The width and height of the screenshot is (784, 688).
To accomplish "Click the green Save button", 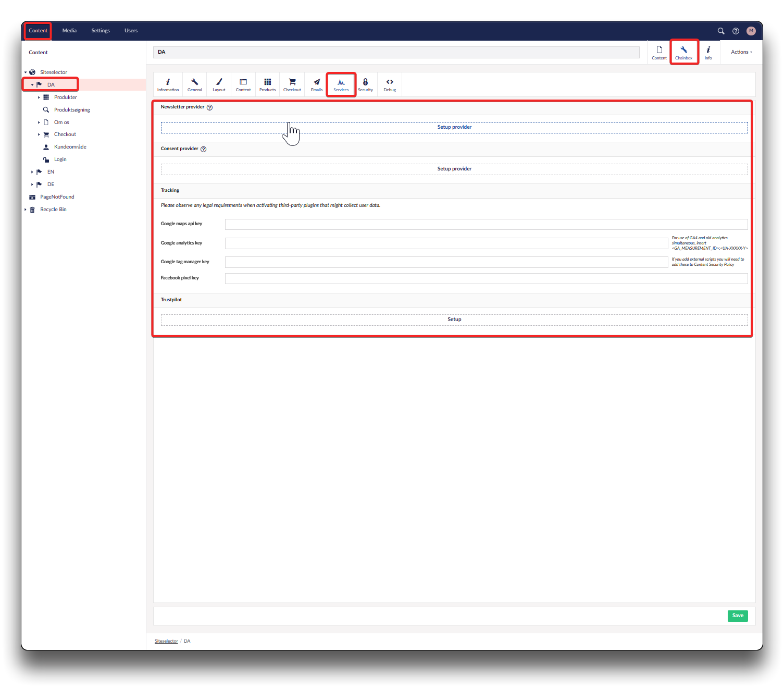I will 737,616.
